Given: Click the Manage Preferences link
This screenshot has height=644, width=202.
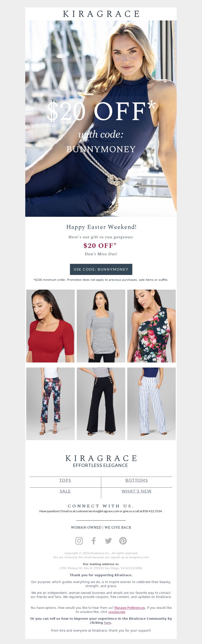Looking at the screenshot, I should [x=130, y=608].
